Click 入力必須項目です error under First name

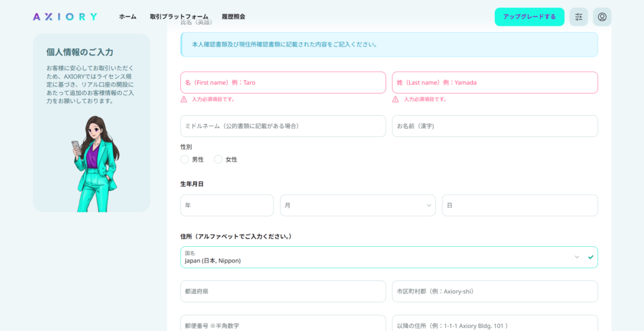(x=213, y=99)
